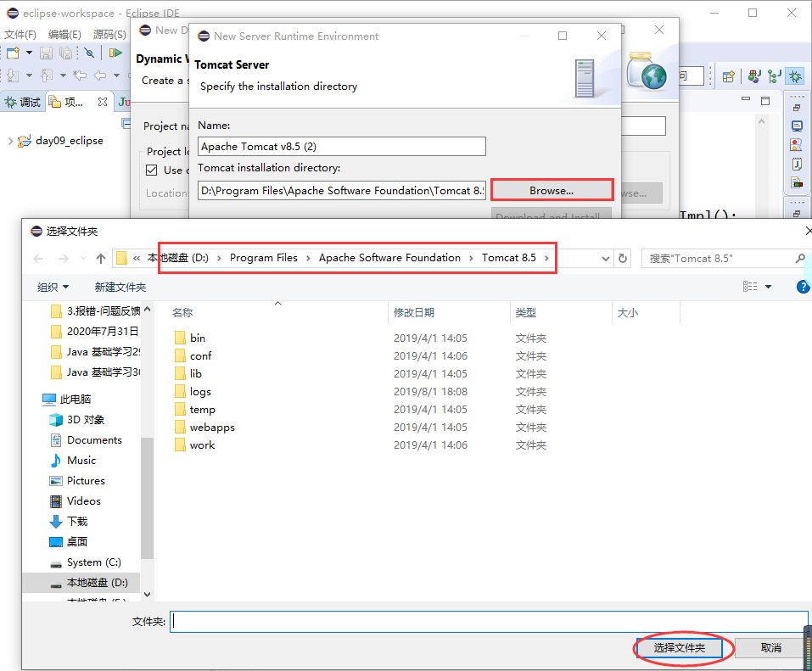Open the address bar history dropdown
Viewport: 812px width, 671px height.
(x=605, y=259)
